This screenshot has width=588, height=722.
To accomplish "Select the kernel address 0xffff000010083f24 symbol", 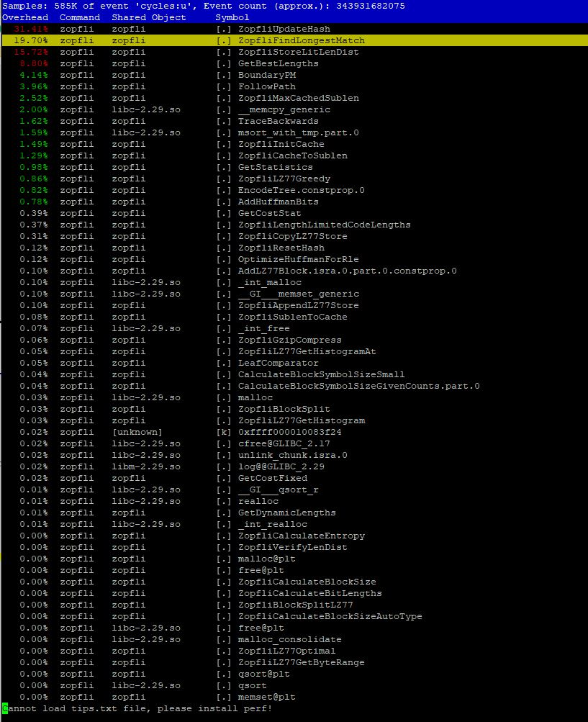I will 289,432.
